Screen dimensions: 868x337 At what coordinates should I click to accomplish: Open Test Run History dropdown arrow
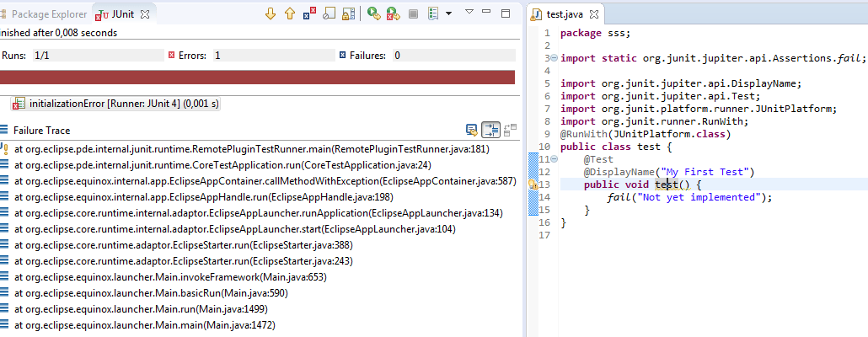[448, 13]
